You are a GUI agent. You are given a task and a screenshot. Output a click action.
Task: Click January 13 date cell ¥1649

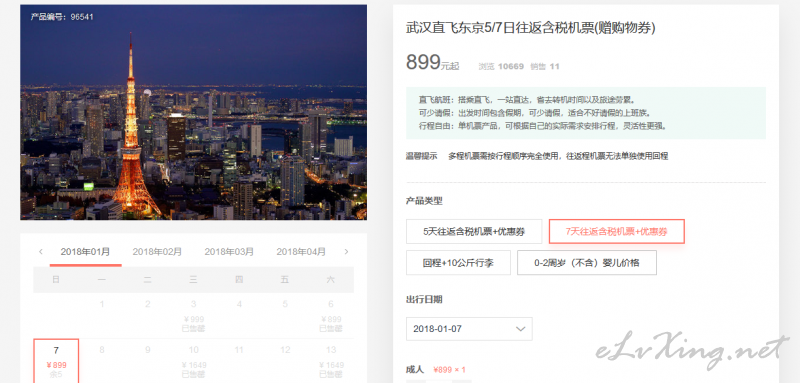click(x=331, y=361)
